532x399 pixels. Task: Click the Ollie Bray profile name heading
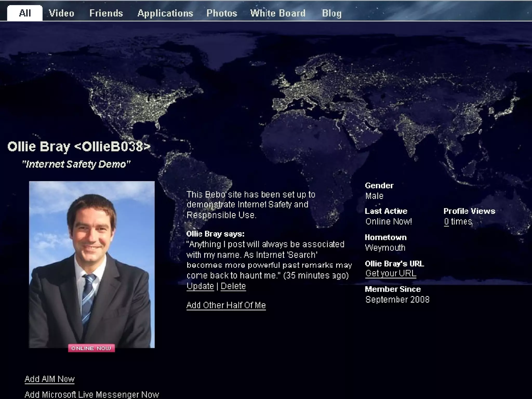tap(79, 147)
